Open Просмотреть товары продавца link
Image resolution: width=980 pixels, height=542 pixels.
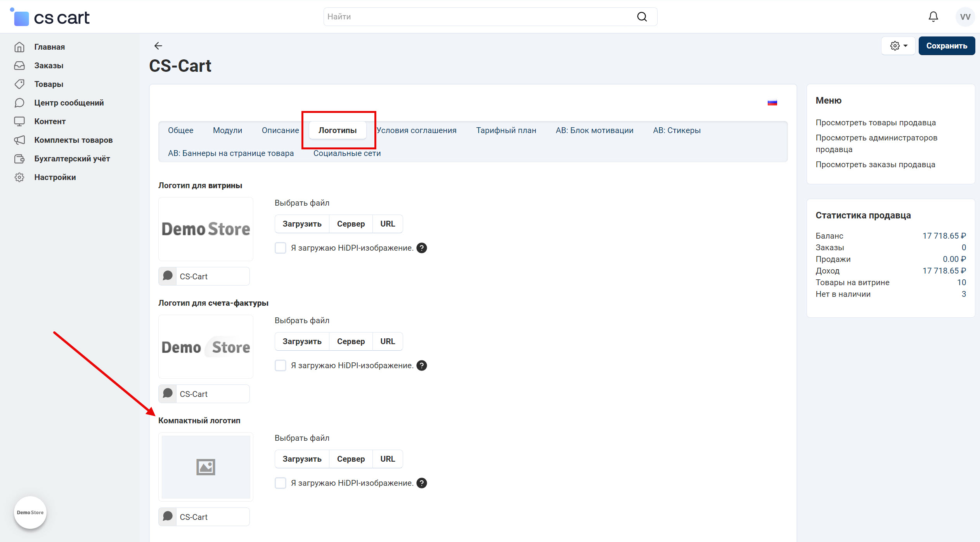point(876,123)
